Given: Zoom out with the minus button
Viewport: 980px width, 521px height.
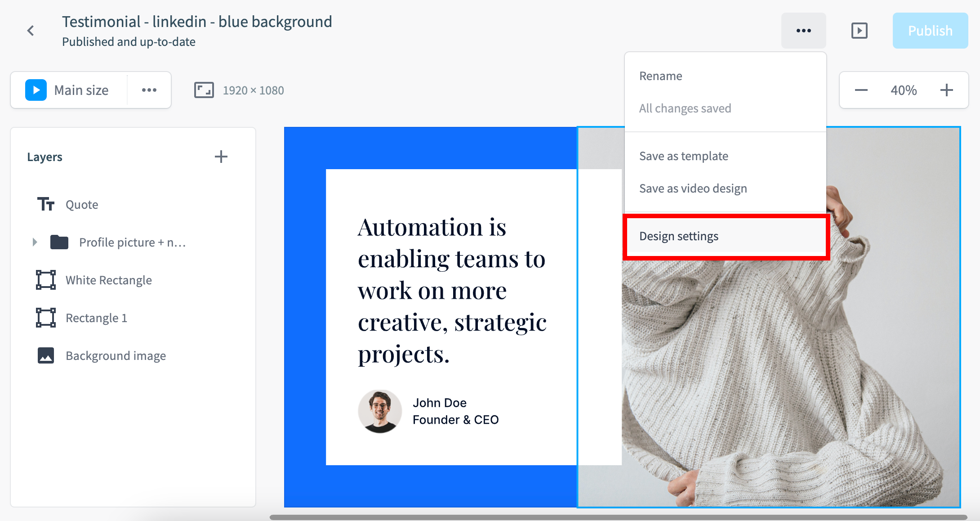Looking at the screenshot, I should pyautogui.click(x=861, y=90).
